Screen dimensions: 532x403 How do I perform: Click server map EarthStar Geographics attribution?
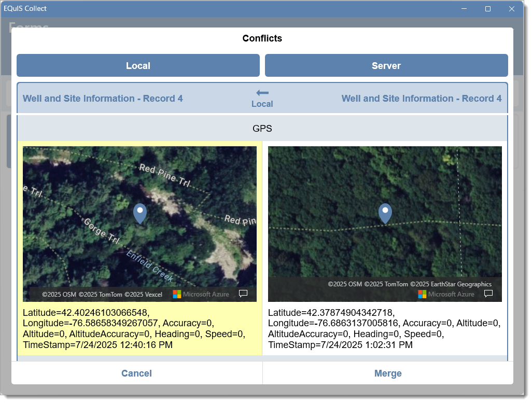[410, 284]
